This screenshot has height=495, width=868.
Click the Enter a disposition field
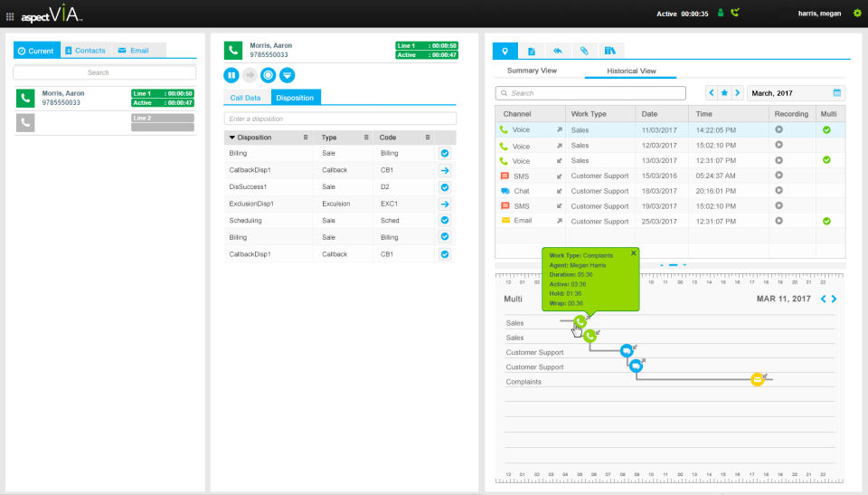[341, 119]
